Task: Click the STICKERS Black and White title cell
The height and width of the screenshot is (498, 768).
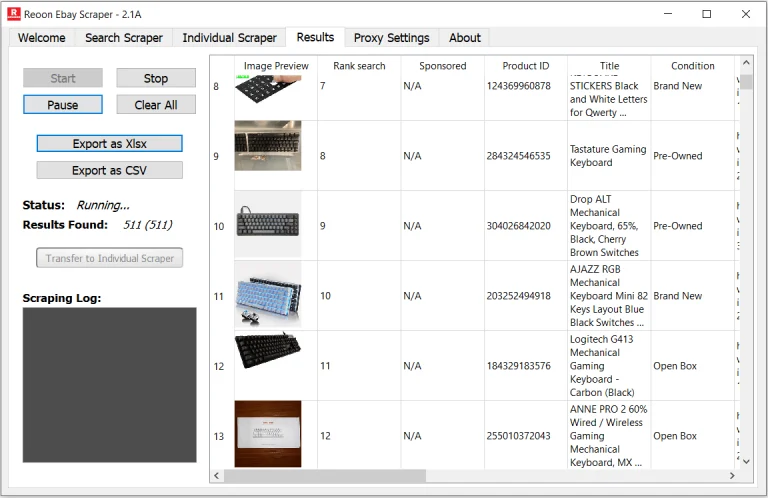Action: pyautogui.click(x=609, y=98)
